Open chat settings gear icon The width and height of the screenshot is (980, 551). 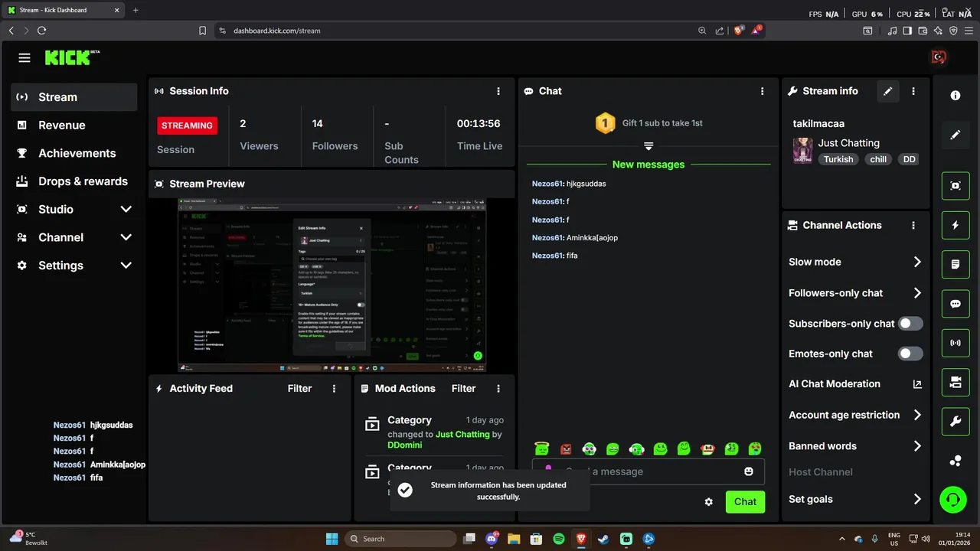tap(709, 502)
